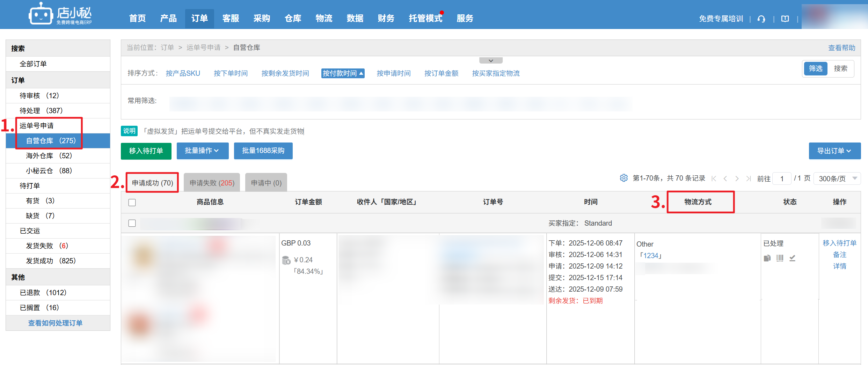Click the green 移入待打单 button
868x365 pixels.
coord(146,151)
